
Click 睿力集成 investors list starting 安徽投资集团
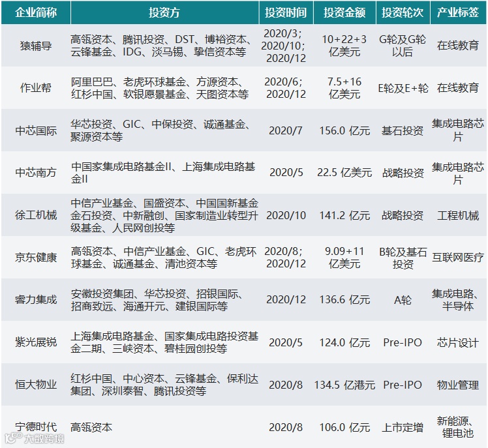click(x=156, y=299)
